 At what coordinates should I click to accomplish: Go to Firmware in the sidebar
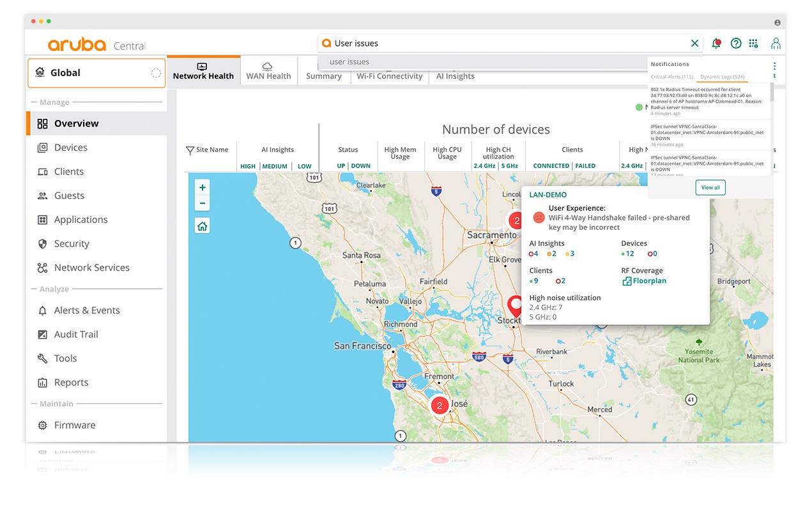tap(74, 425)
